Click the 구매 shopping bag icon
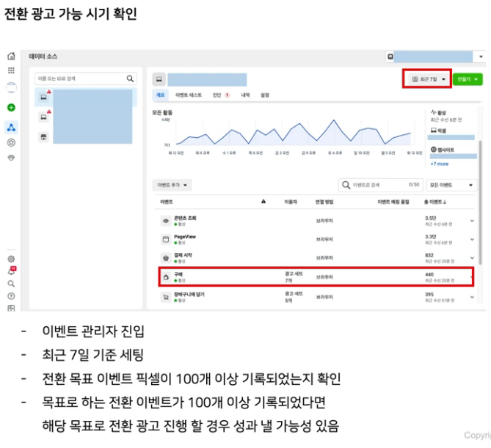The height and width of the screenshot is (448, 491). click(x=166, y=277)
